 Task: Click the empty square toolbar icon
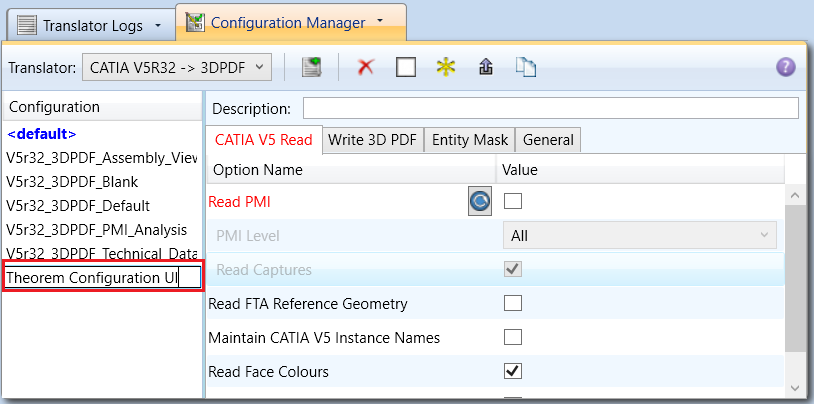[405, 67]
